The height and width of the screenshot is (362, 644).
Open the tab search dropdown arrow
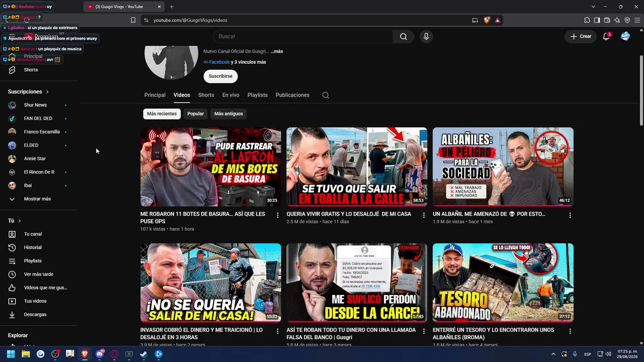[593, 7]
